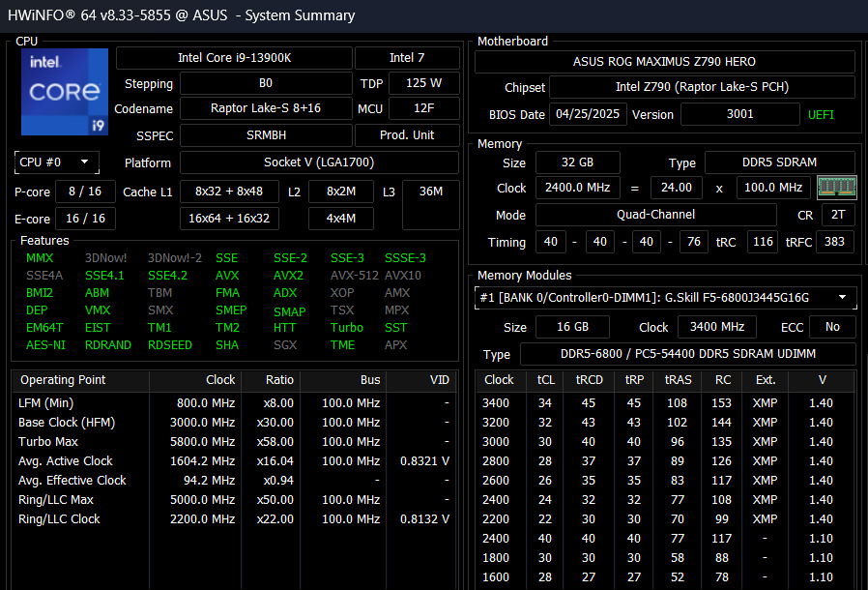Click the greyed SGX feature flag

click(285, 345)
